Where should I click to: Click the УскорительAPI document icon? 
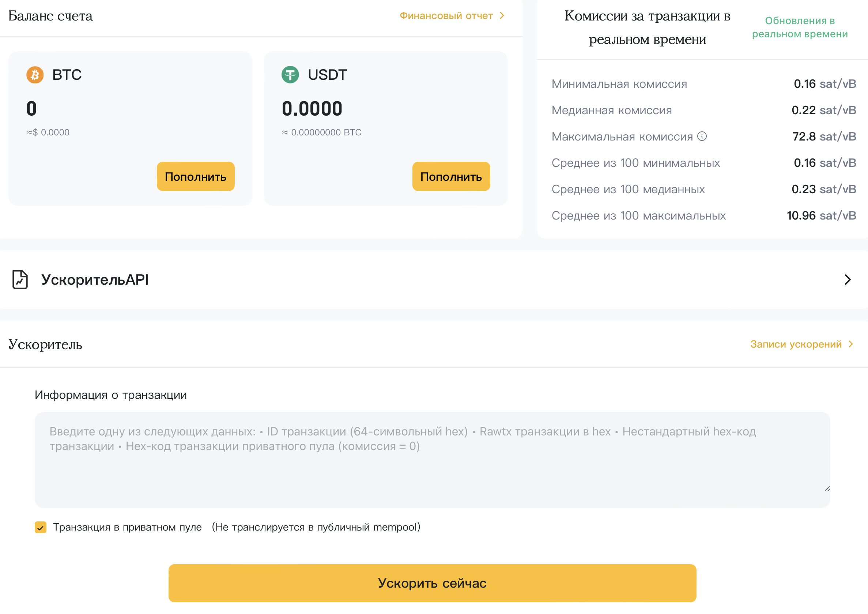pos(20,280)
